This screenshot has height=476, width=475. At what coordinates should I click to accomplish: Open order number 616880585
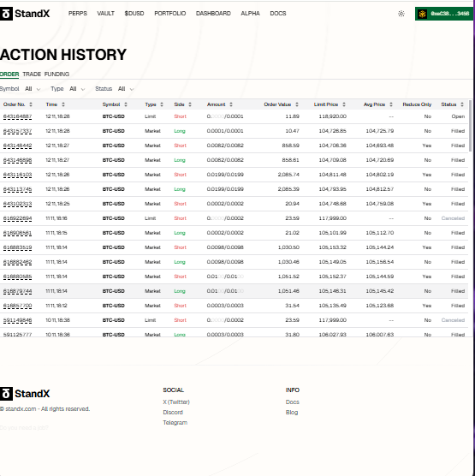pos(18,277)
